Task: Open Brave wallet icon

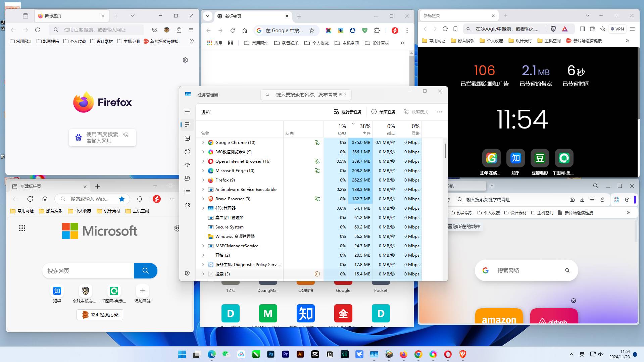Action: click(593, 29)
